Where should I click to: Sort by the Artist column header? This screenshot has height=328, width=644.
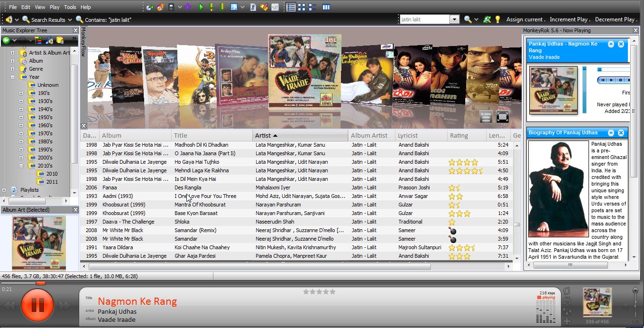pyautogui.click(x=300, y=135)
